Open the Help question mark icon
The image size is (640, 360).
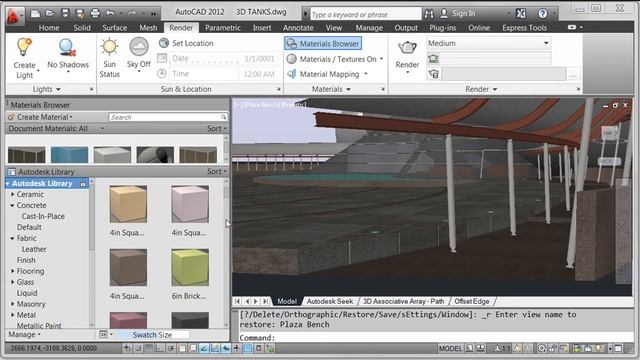pos(542,14)
